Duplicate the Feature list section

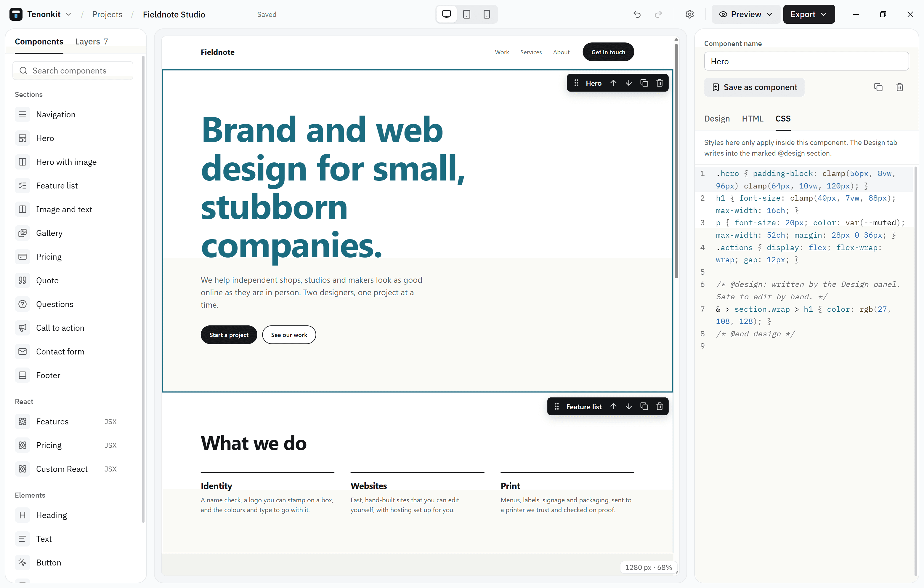tap(644, 407)
